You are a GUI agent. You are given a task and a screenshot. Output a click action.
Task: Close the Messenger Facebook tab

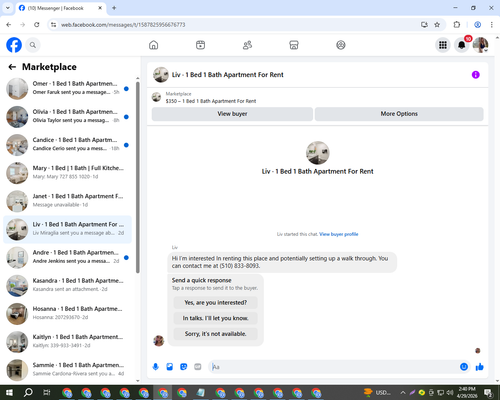[x=100, y=8]
